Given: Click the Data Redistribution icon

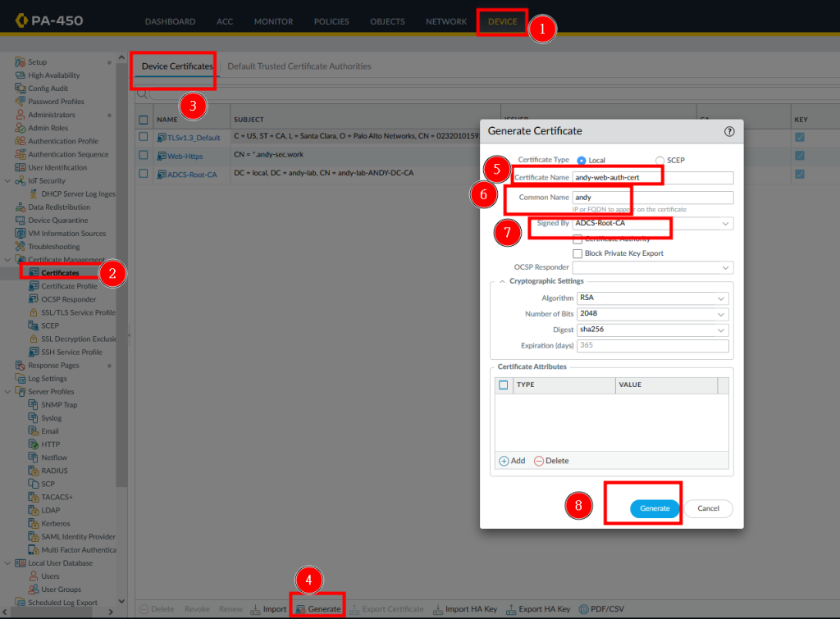Looking at the screenshot, I should point(21,207).
